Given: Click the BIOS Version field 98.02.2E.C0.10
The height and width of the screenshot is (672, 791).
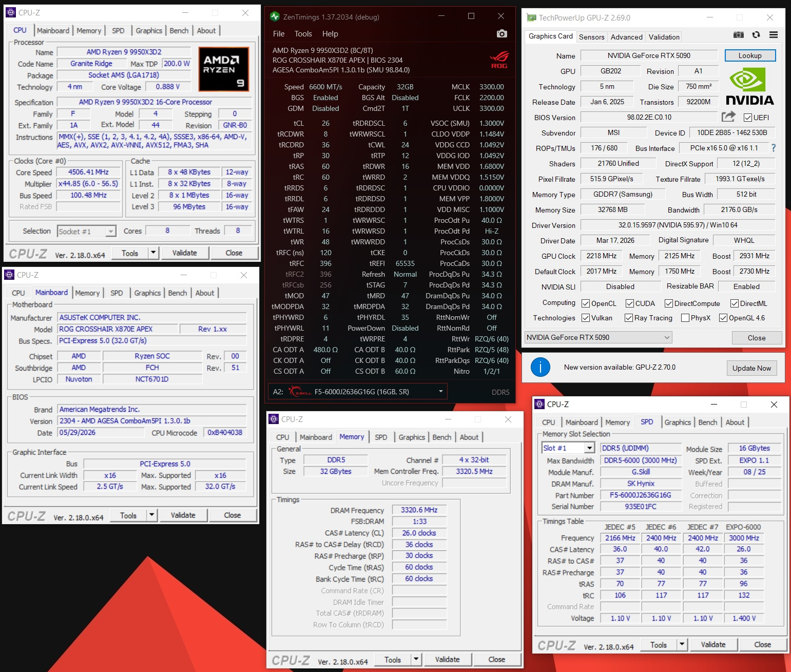Looking at the screenshot, I should pyautogui.click(x=649, y=117).
